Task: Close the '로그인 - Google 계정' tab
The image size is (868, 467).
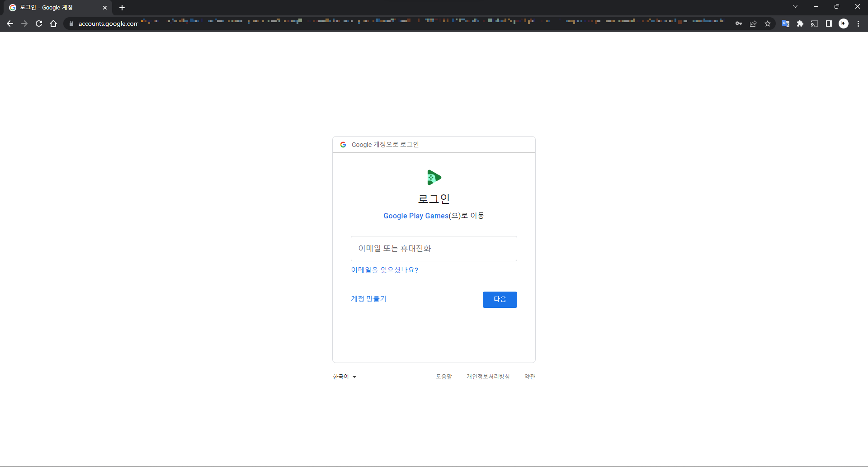Action: point(105,8)
